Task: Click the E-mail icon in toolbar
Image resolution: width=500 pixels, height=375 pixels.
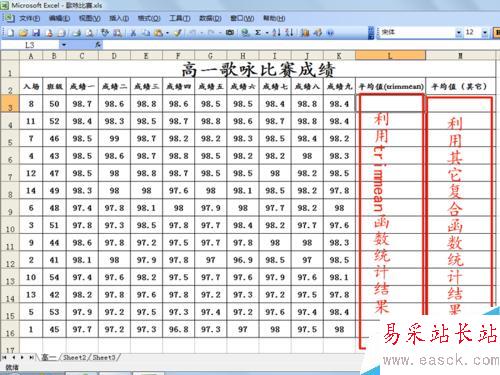Action: 61,33
